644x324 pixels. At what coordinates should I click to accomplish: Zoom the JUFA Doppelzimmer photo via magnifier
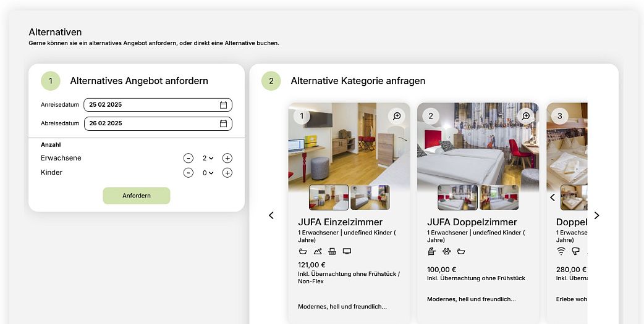point(526,116)
